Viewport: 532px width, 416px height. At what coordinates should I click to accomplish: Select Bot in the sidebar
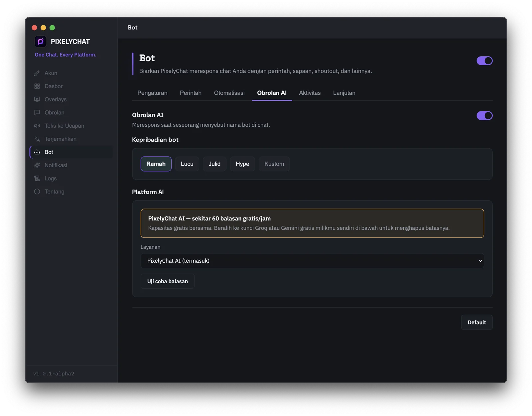71,152
